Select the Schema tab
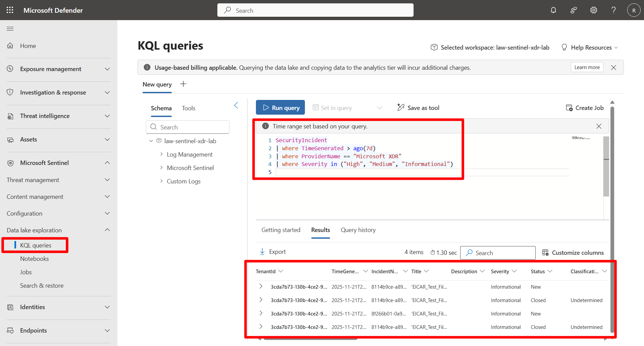Screen dimensions: 644x346 pos(161,108)
